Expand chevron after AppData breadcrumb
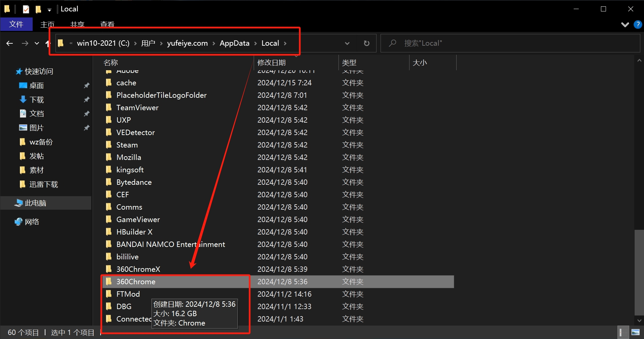 click(x=255, y=43)
